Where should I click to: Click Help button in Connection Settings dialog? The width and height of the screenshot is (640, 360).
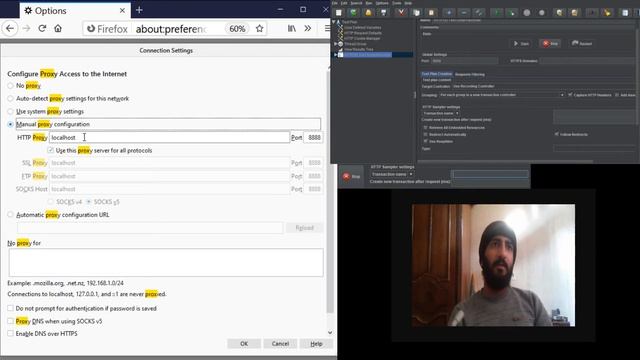(x=316, y=344)
